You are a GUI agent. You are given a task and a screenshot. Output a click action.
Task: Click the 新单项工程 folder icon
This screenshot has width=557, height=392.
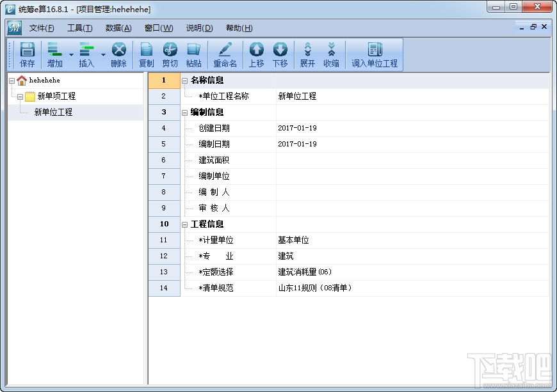point(30,96)
